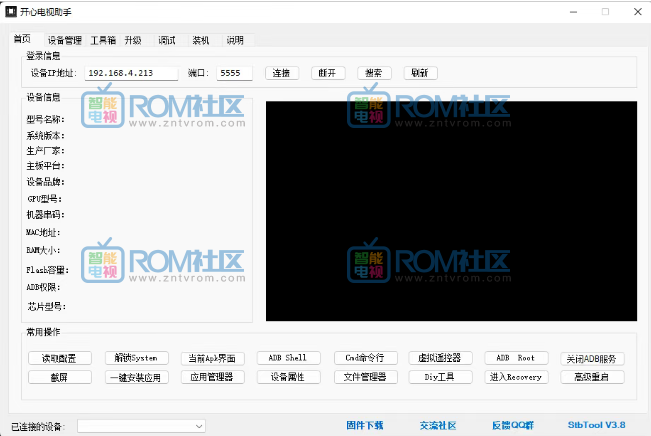Switch to the 首页 tab
Viewport: 651px width, 436px height.
(22, 39)
